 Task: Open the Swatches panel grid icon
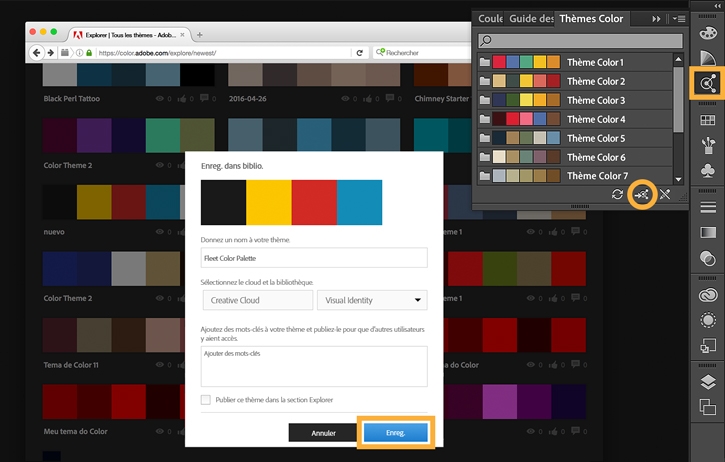click(x=707, y=120)
